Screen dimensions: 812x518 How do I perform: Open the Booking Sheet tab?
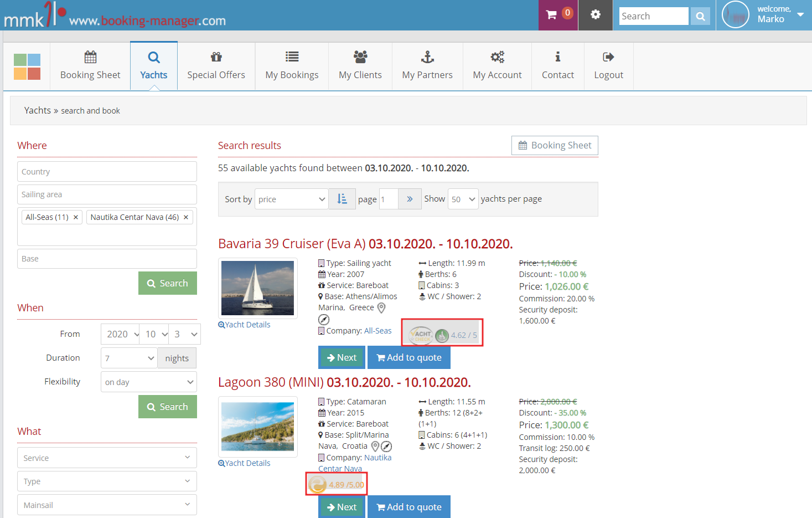(x=90, y=66)
